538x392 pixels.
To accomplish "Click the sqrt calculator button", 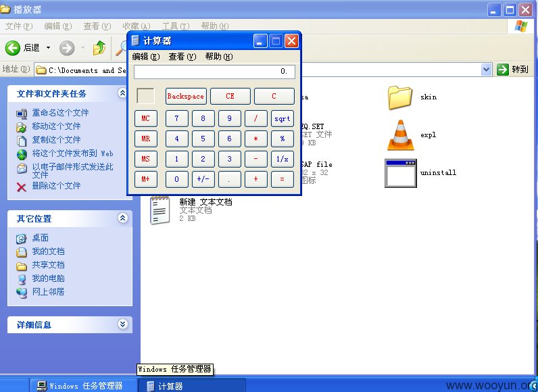I will 283,119.
